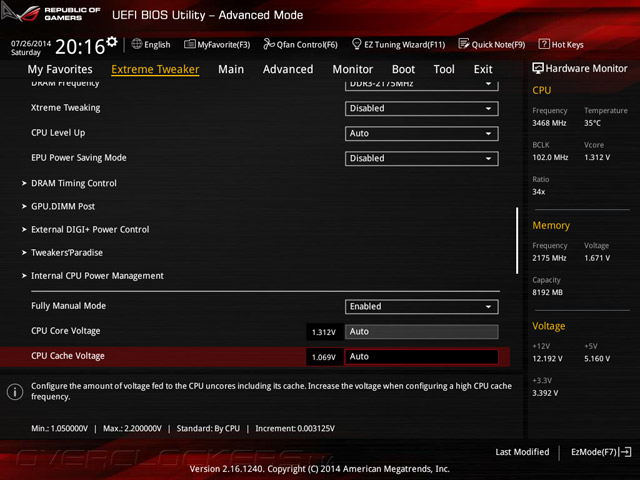This screenshot has width=640, height=480.
Task: Click the 3.392 V reading under +3.3V
Action: pos(545,393)
